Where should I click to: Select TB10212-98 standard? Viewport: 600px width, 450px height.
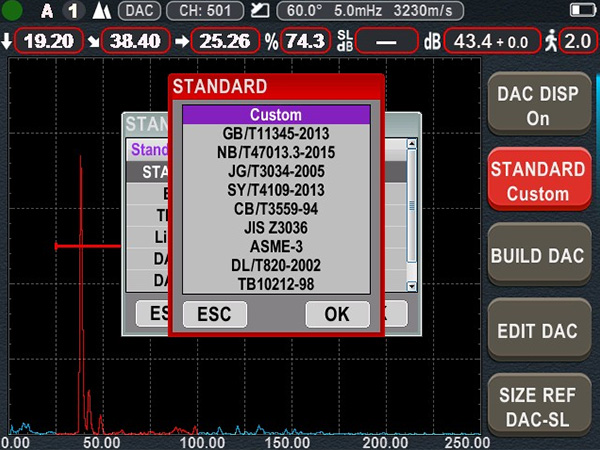coord(276,284)
